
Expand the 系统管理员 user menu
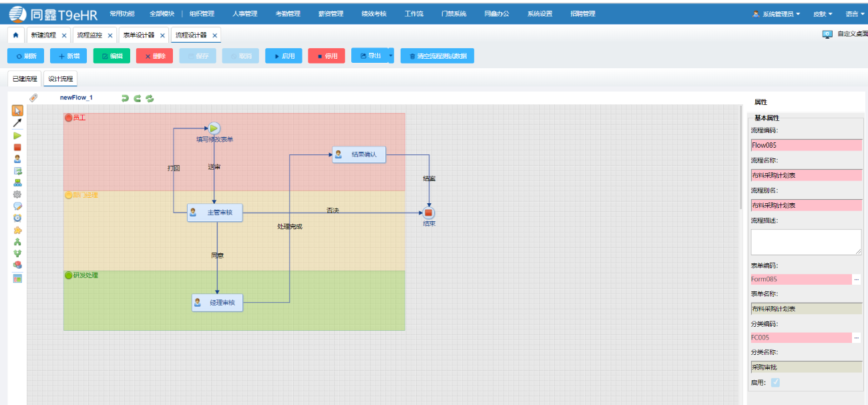click(x=776, y=13)
